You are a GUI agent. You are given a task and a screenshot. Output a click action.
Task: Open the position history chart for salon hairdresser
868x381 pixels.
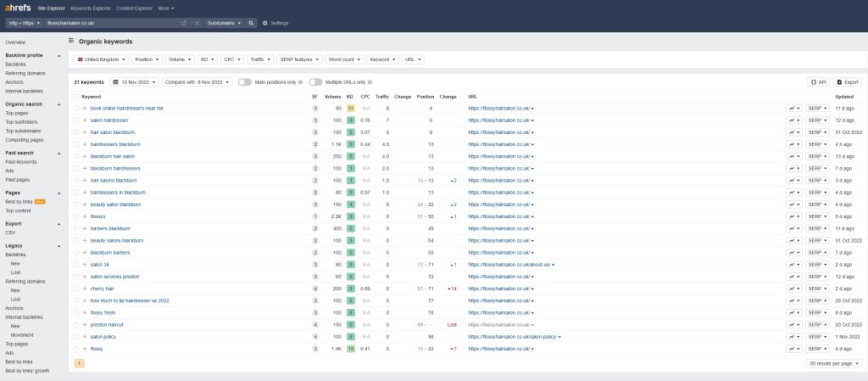[793, 120]
